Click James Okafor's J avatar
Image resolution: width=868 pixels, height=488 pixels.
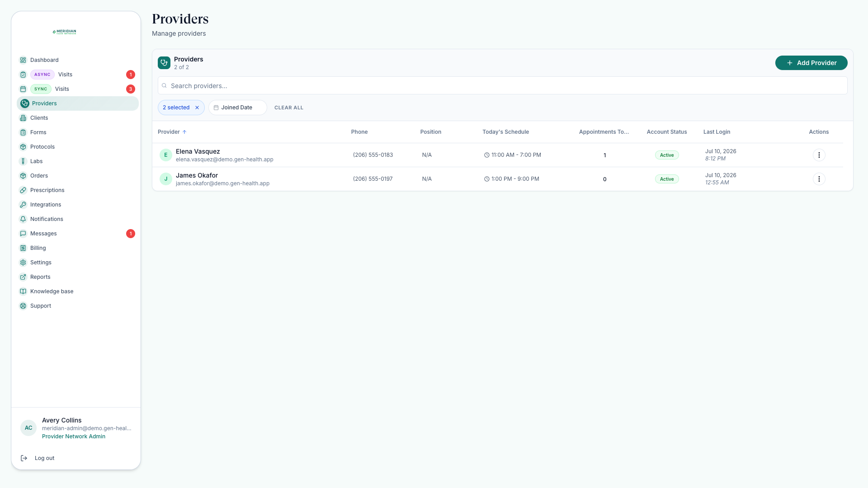[166, 179]
